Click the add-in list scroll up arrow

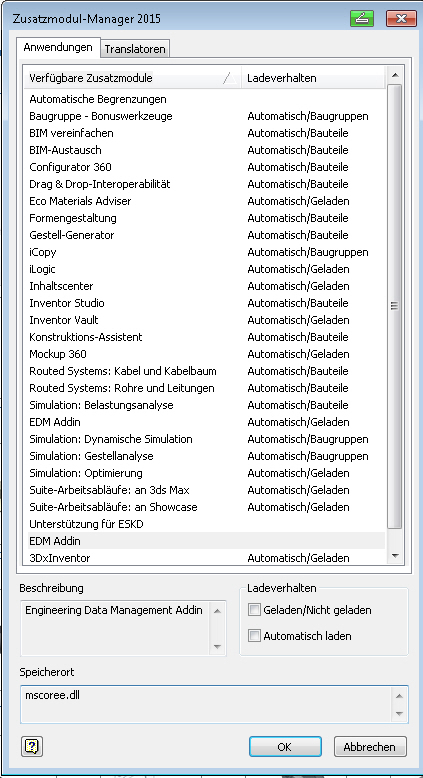click(395, 75)
